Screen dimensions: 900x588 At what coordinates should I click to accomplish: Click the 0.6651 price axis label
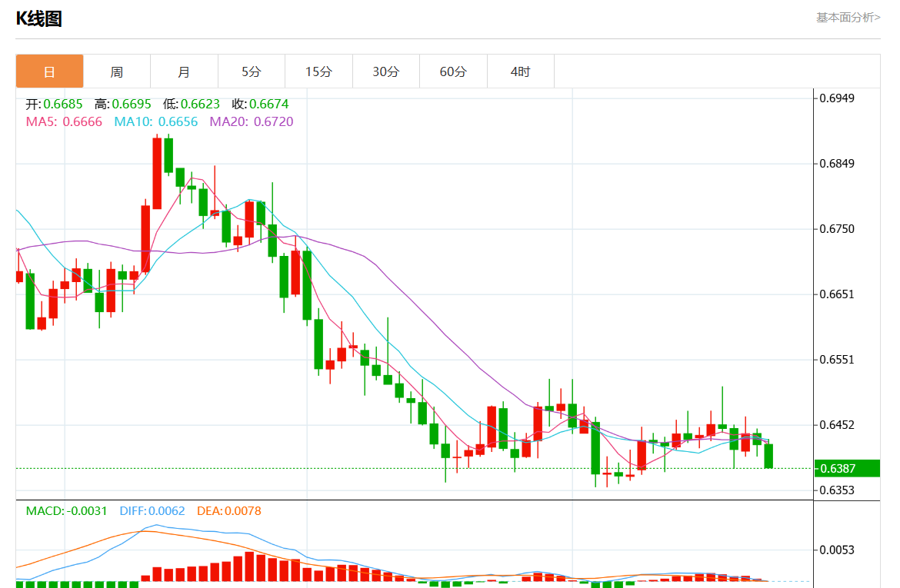(x=837, y=294)
